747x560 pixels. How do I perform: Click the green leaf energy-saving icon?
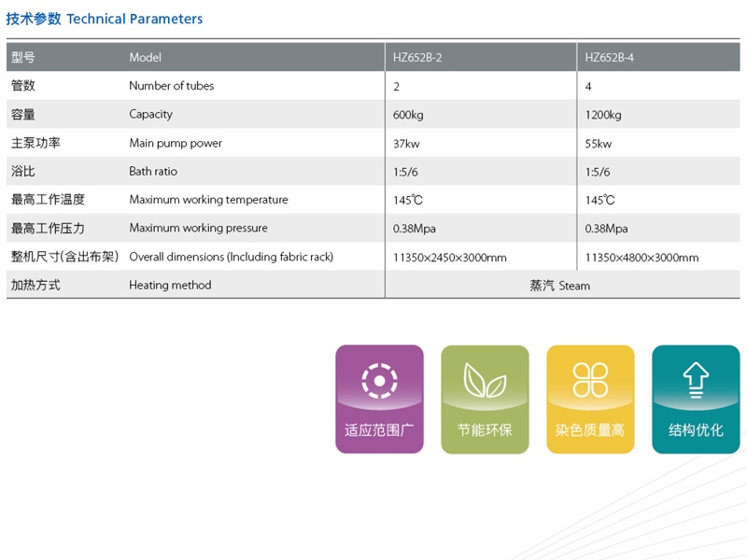(x=485, y=381)
